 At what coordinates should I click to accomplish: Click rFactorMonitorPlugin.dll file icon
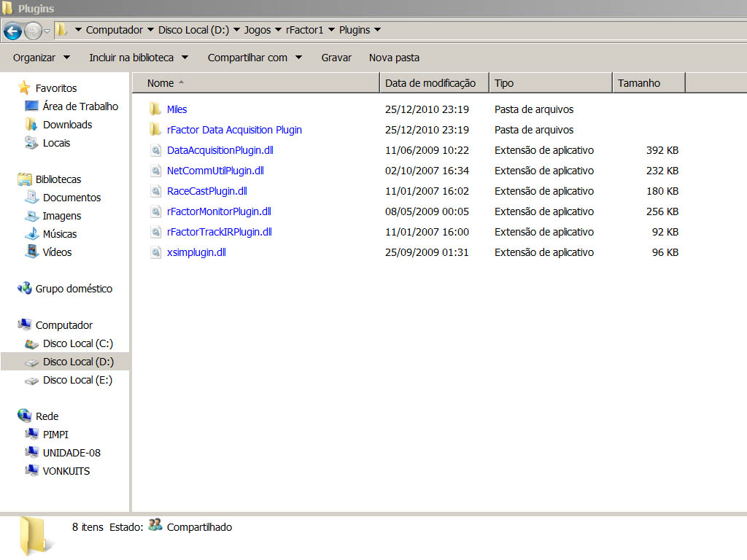coord(155,212)
